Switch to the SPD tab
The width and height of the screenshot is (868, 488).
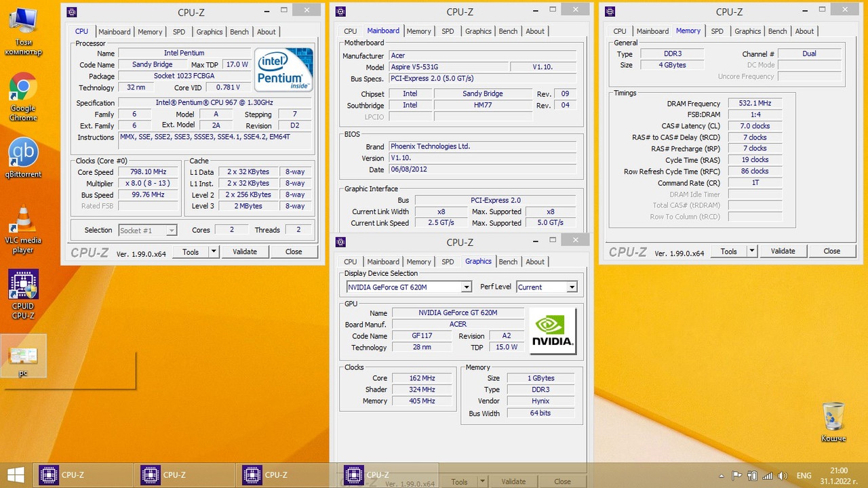tap(179, 31)
